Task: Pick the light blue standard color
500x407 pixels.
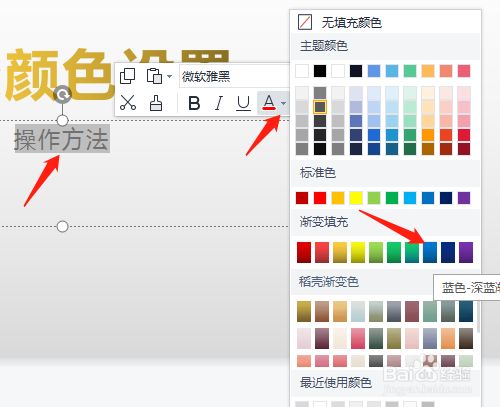Action: [410, 198]
